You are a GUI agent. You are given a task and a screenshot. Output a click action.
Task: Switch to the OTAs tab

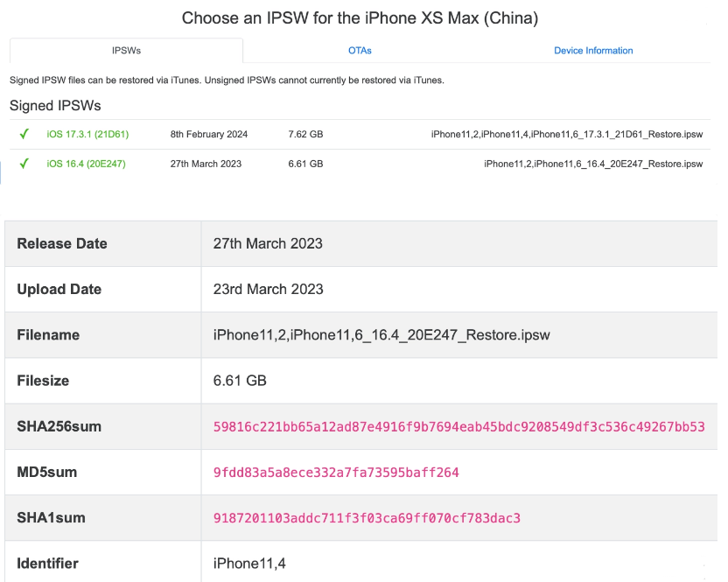(360, 51)
